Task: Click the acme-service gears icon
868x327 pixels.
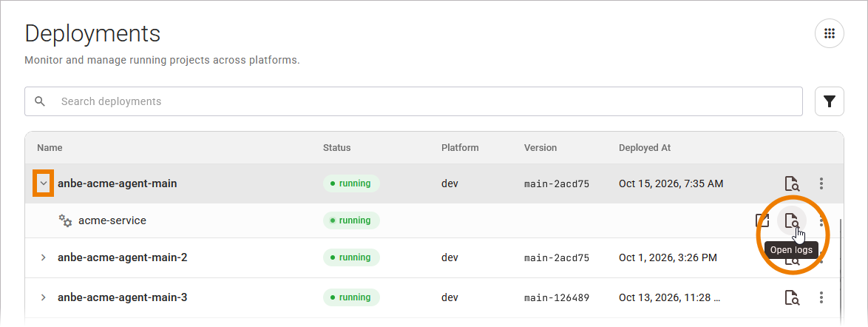Action: click(65, 220)
